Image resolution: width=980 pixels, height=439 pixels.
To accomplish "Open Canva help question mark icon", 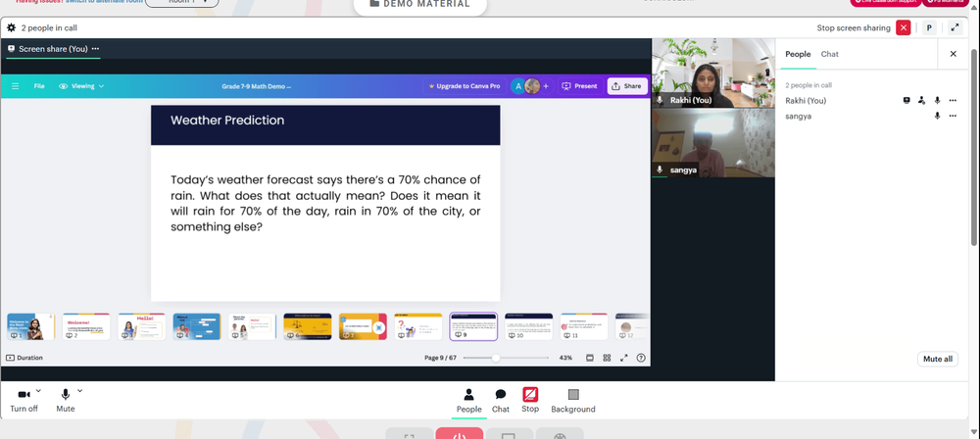I will (641, 358).
